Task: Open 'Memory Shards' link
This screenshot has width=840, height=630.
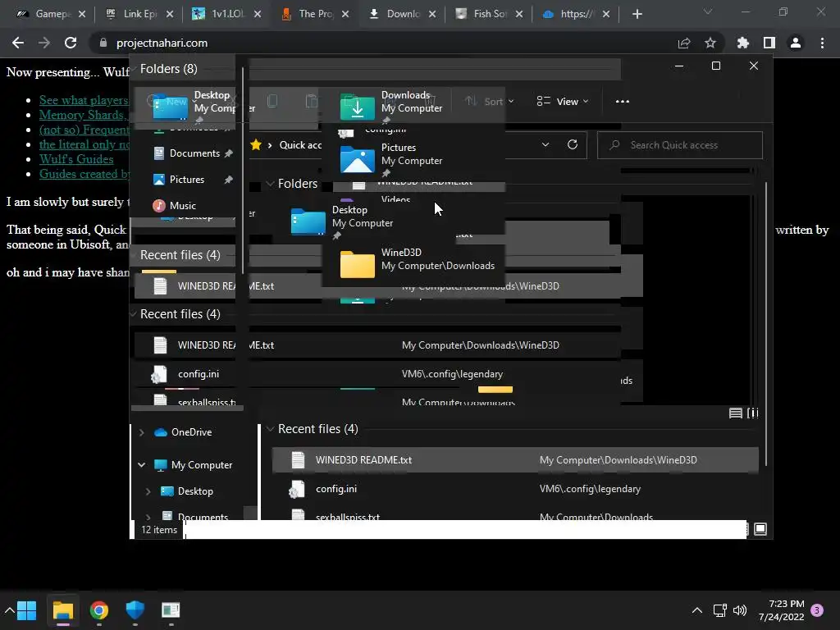Action: pos(84,115)
